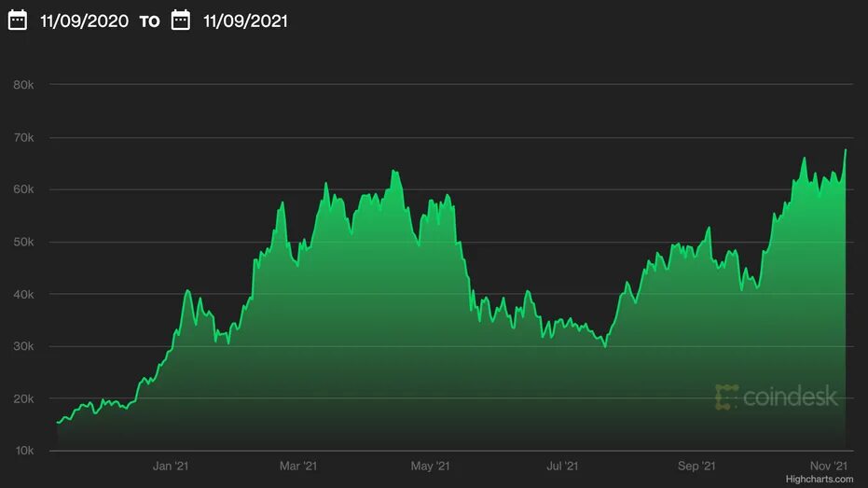Click the May '21 x-axis label
868x488 pixels.
pyautogui.click(x=430, y=466)
